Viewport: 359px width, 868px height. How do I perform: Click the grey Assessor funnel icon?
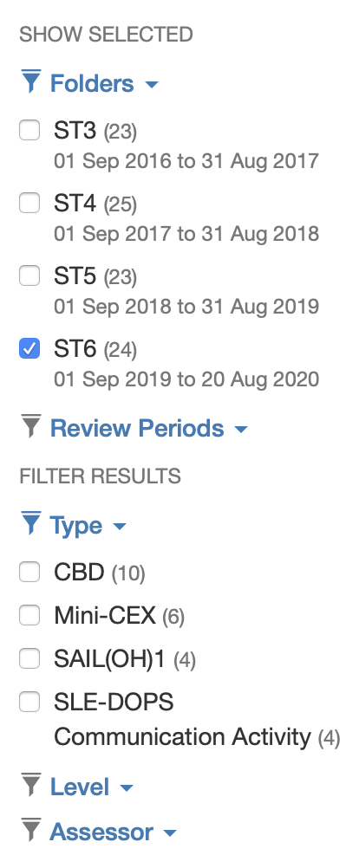click(x=31, y=831)
